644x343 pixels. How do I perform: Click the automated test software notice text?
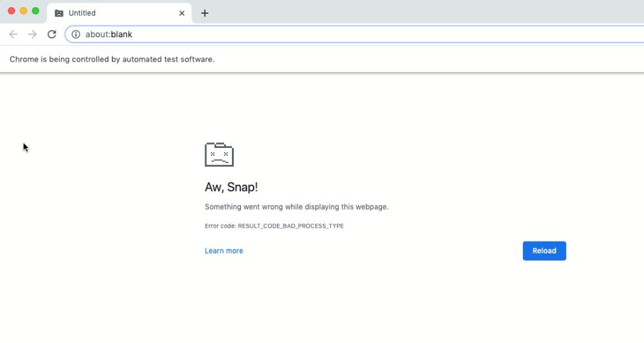pyautogui.click(x=112, y=60)
